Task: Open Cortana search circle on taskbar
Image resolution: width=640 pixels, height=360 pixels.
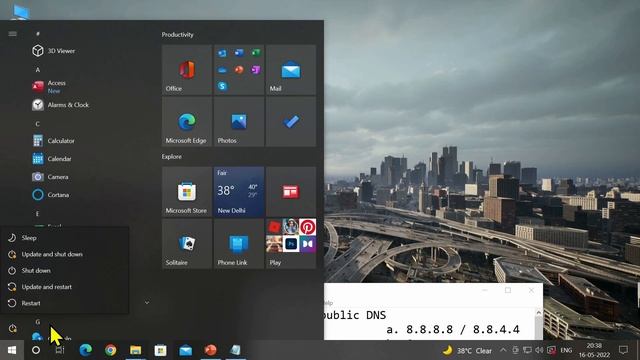Action: [36, 350]
